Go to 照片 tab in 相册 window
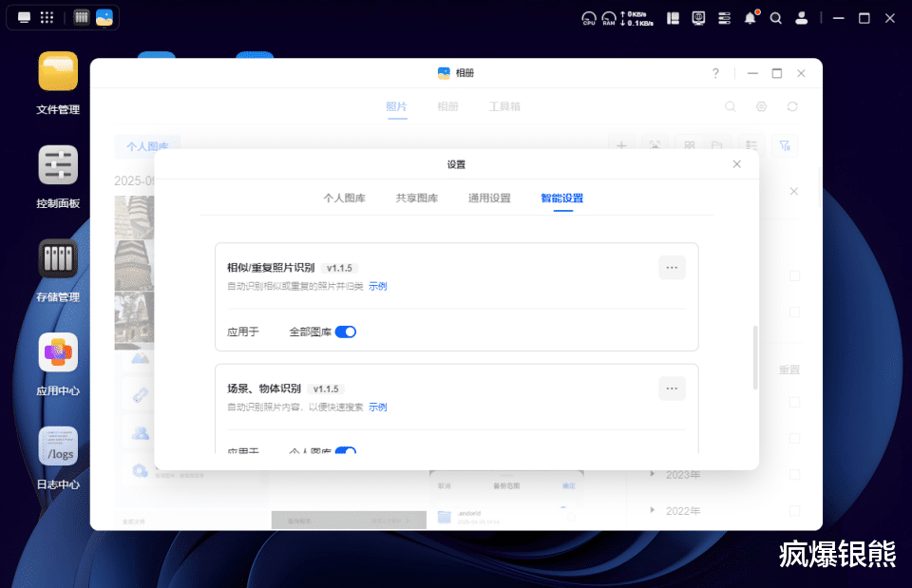 click(x=397, y=106)
